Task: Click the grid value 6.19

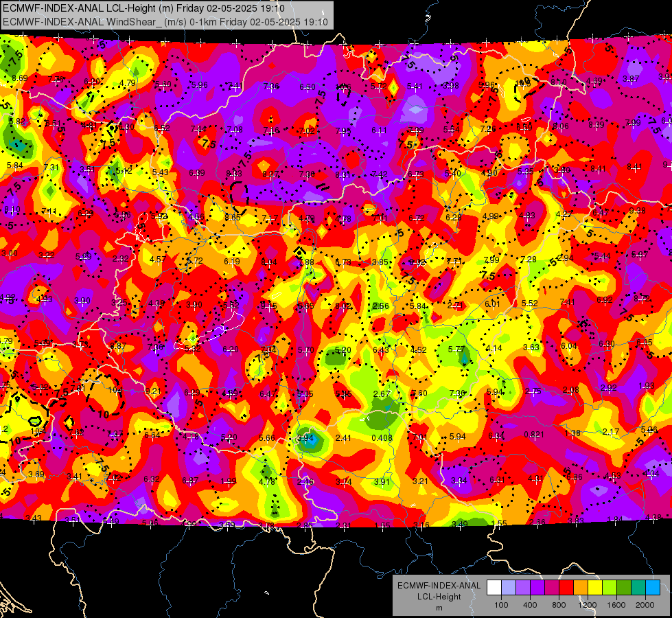Action: coord(232,261)
